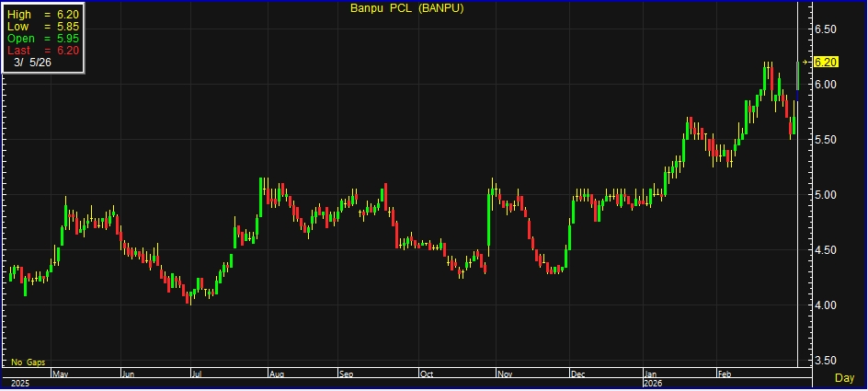Click the Jan label on the time axis
Screen dimensions: 868x391
tap(650, 374)
